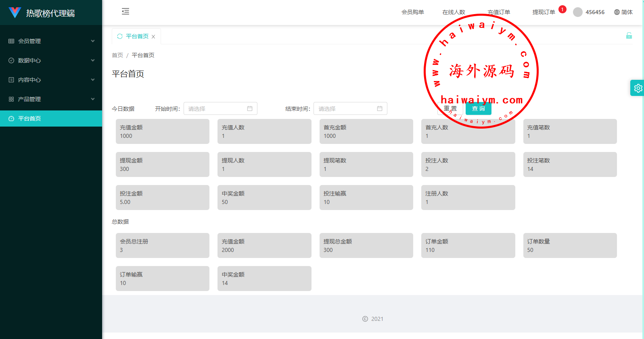Click the 开始时间 date input field
The height and width of the screenshot is (339, 644).
coord(220,108)
